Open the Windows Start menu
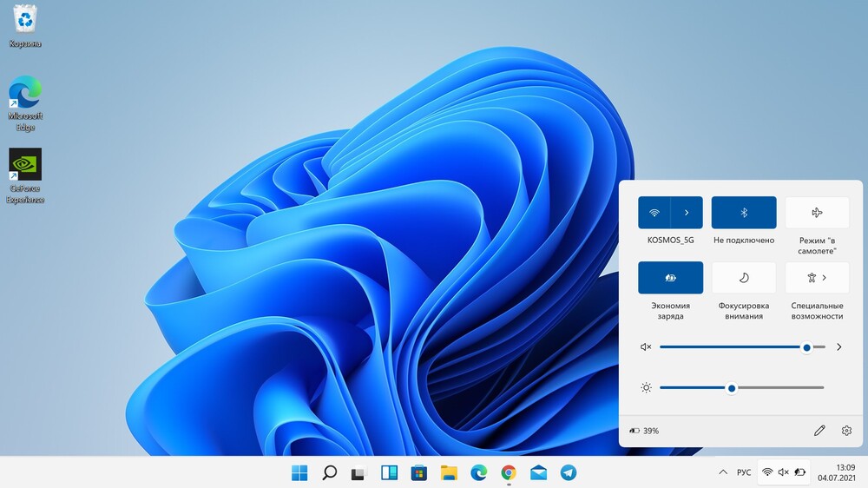Viewport: 868px width, 488px height. 299,472
